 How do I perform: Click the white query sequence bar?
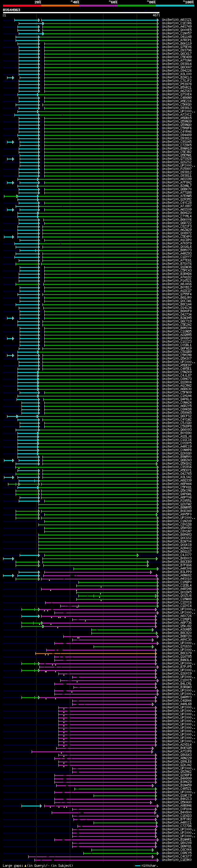click(81, 13)
